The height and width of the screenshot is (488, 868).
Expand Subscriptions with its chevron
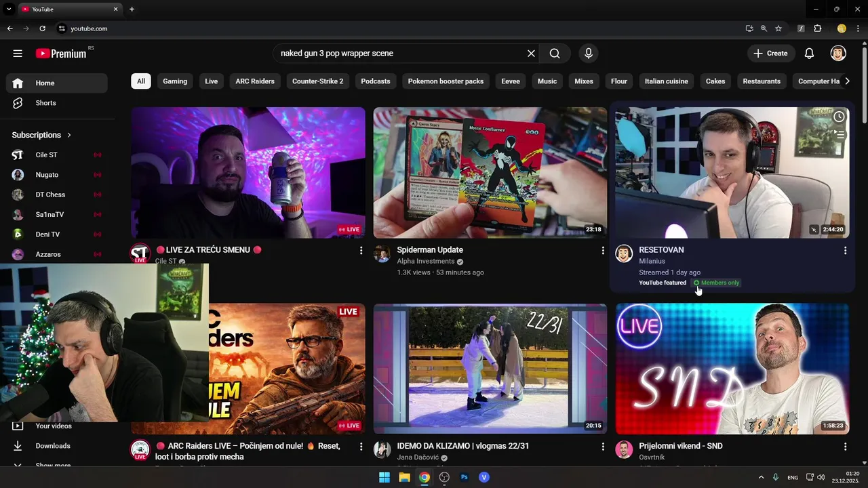[69, 135]
